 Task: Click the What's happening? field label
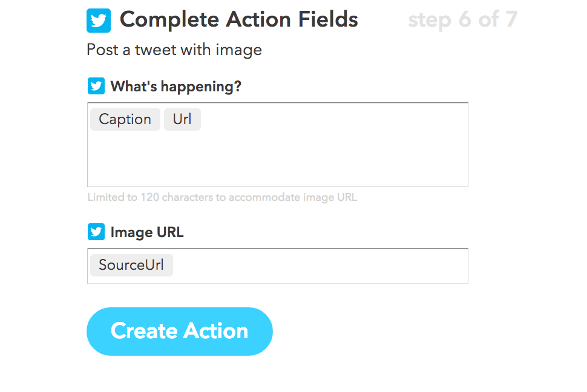pyautogui.click(x=176, y=87)
